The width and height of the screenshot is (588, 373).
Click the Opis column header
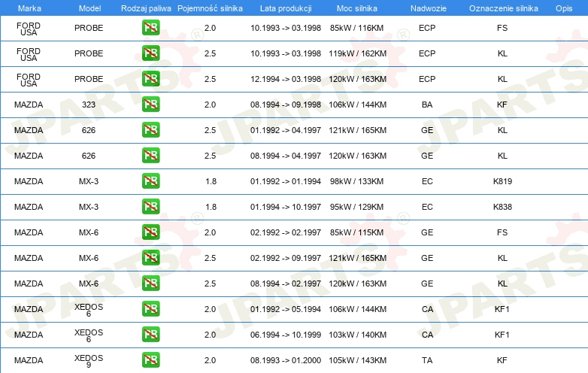564,8
